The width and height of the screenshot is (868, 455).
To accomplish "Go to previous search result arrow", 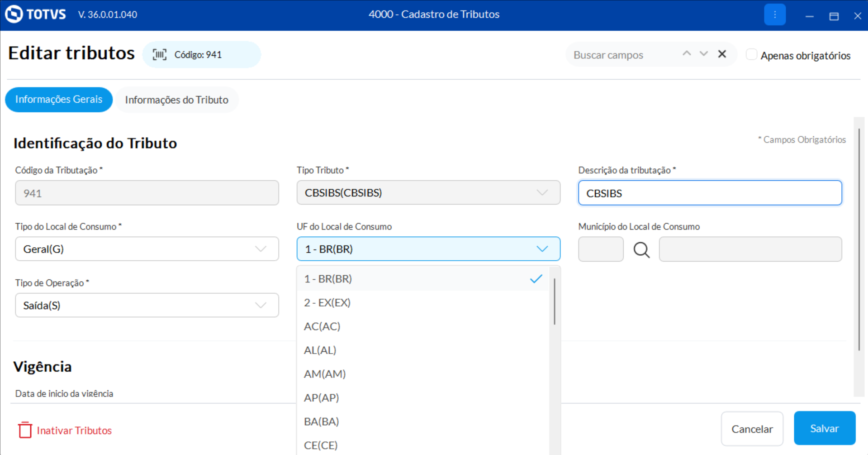I will click(x=687, y=54).
